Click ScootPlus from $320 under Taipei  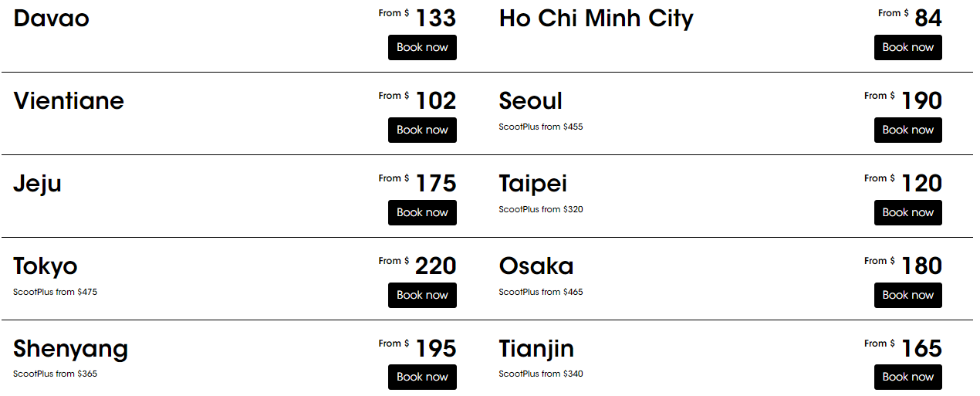click(x=540, y=209)
